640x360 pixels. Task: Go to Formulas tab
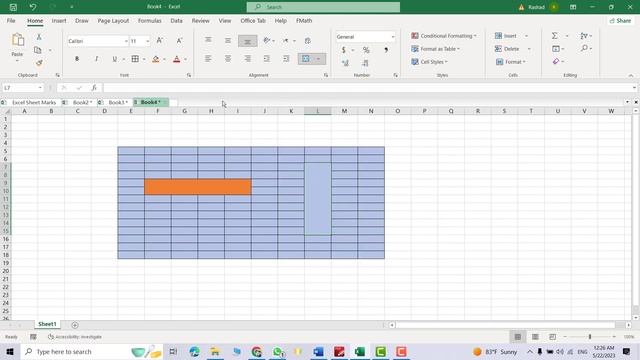(x=149, y=21)
